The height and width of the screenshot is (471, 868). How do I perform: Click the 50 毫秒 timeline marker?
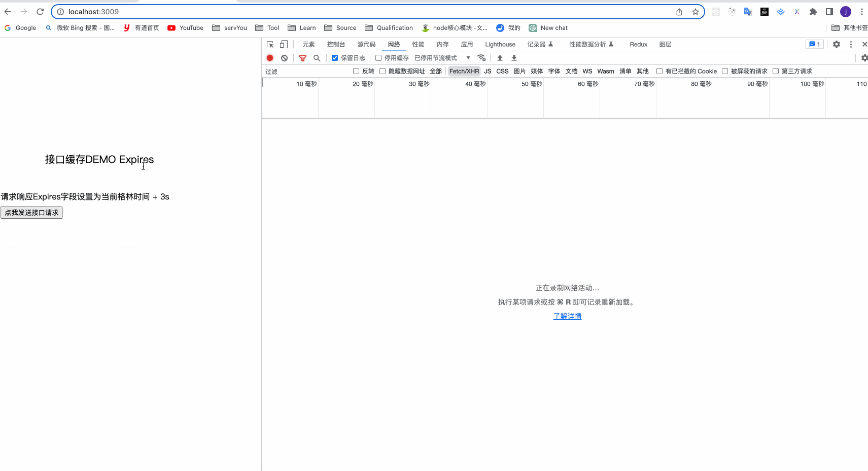(x=532, y=84)
